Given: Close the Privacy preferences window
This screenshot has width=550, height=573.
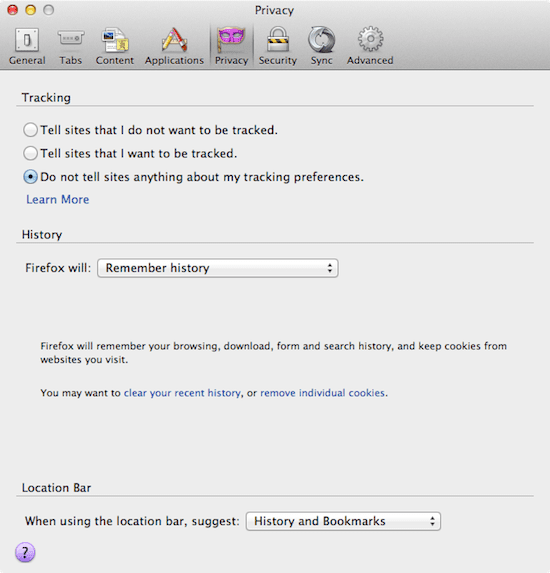Looking at the screenshot, I should tap(13, 10).
